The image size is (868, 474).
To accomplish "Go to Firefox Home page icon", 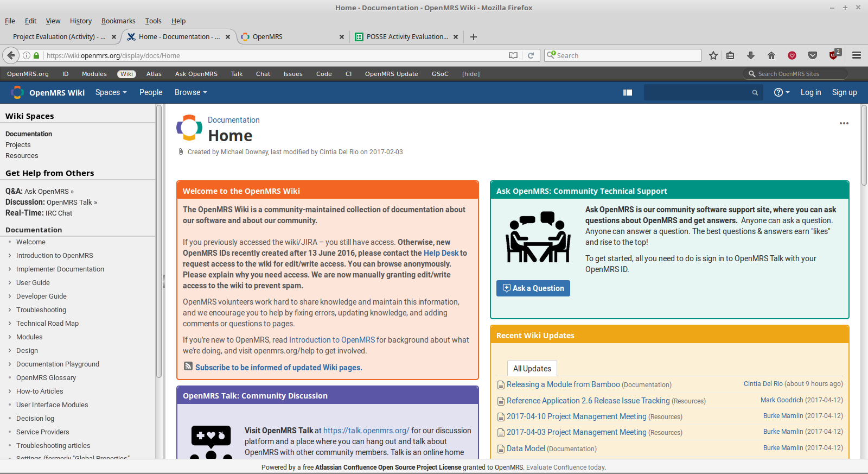I will [x=771, y=55].
